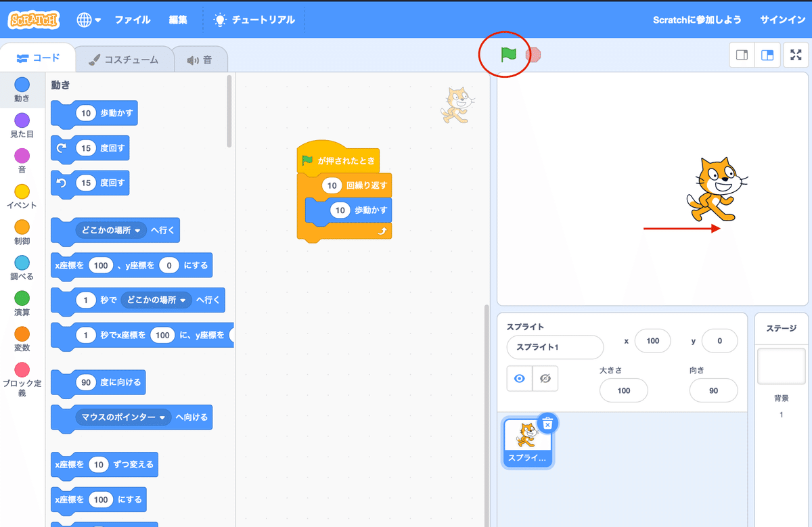Select the 動き block category
The image size is (812, 527).
click(22, 89)
